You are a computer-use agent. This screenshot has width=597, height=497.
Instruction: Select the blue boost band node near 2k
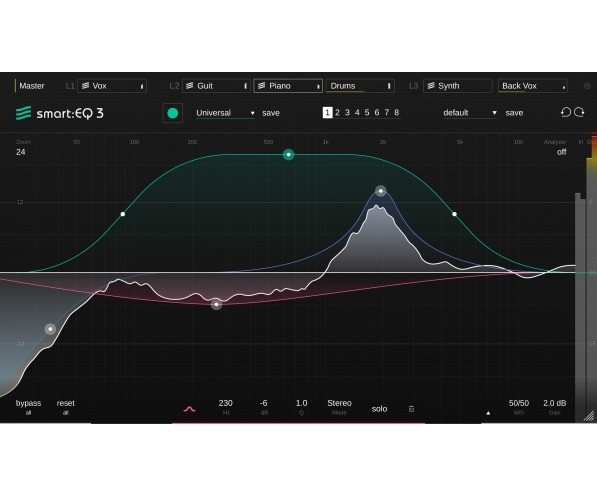[381, 191]
